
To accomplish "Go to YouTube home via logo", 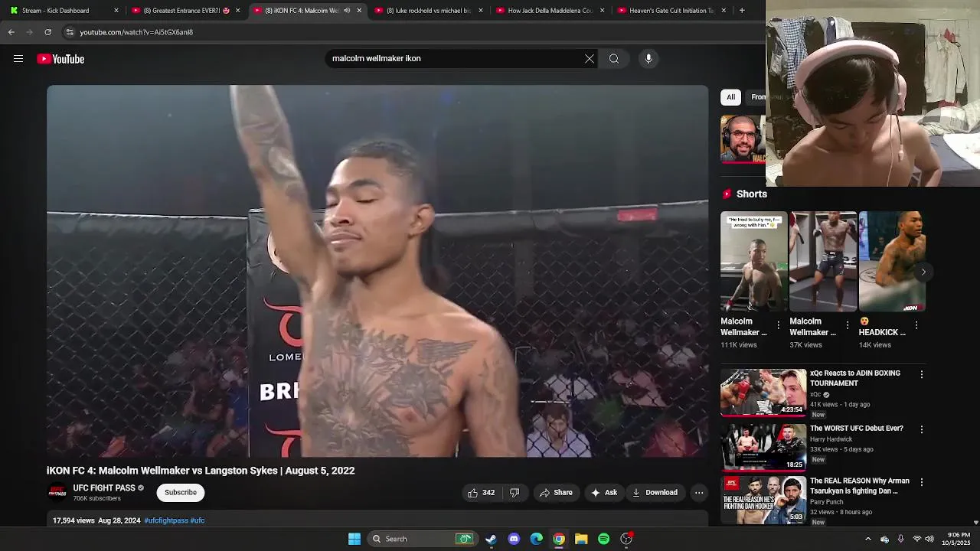I will [60, 59].
